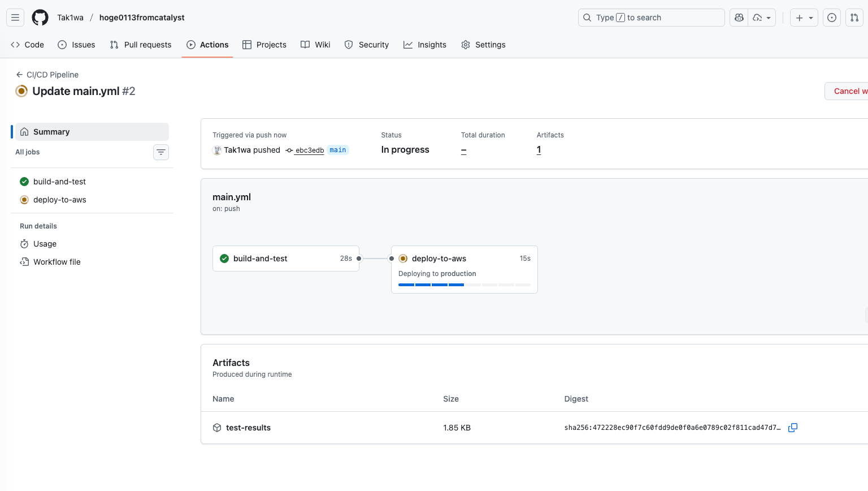Open the Copilot coding agent dropdown arrow
This screenshot has width=868, height=491.
(769, 18)
